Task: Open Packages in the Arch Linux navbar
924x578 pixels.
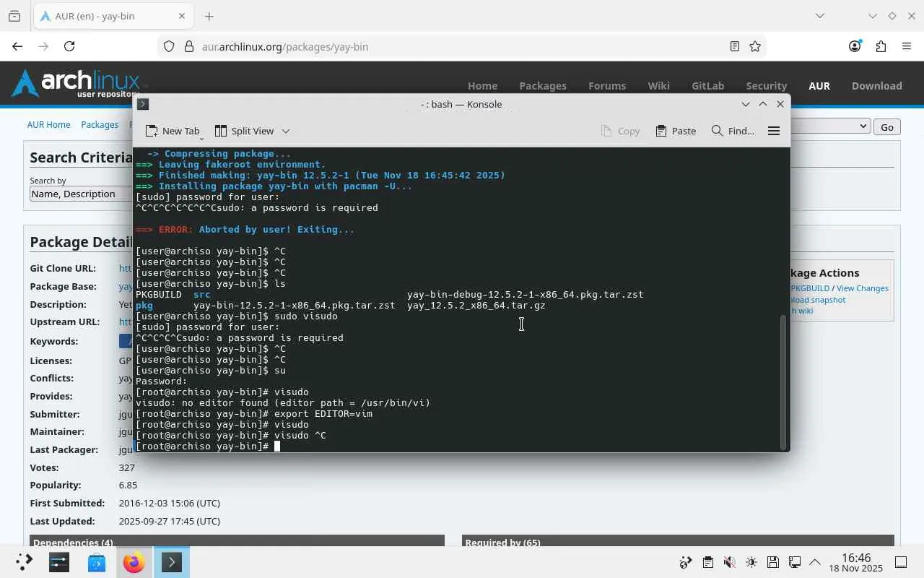Action: [x=543, y=85]
